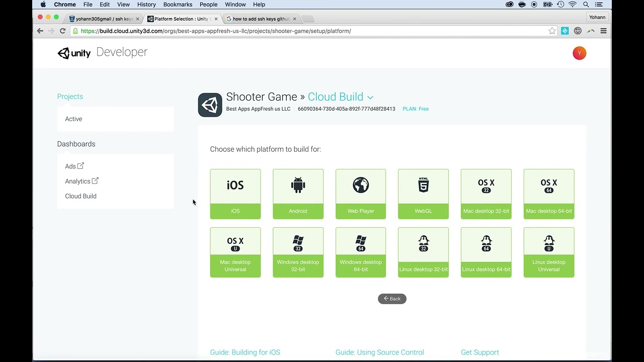The width and height of the screenshot is (644, 362).
Task: Click the Creative Cloud menu bar icon
Action: (510, 5)
